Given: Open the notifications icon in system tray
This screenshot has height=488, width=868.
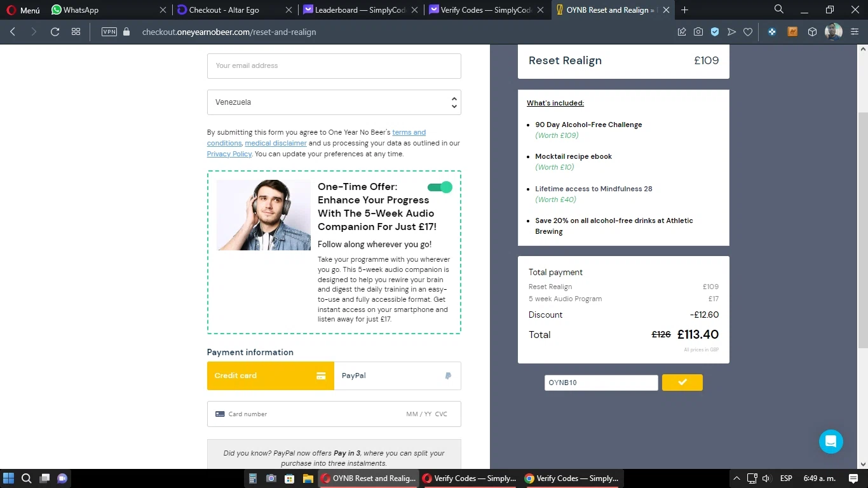Looking at the screenshot, I should pyautogui.click(x=853, y=478).
